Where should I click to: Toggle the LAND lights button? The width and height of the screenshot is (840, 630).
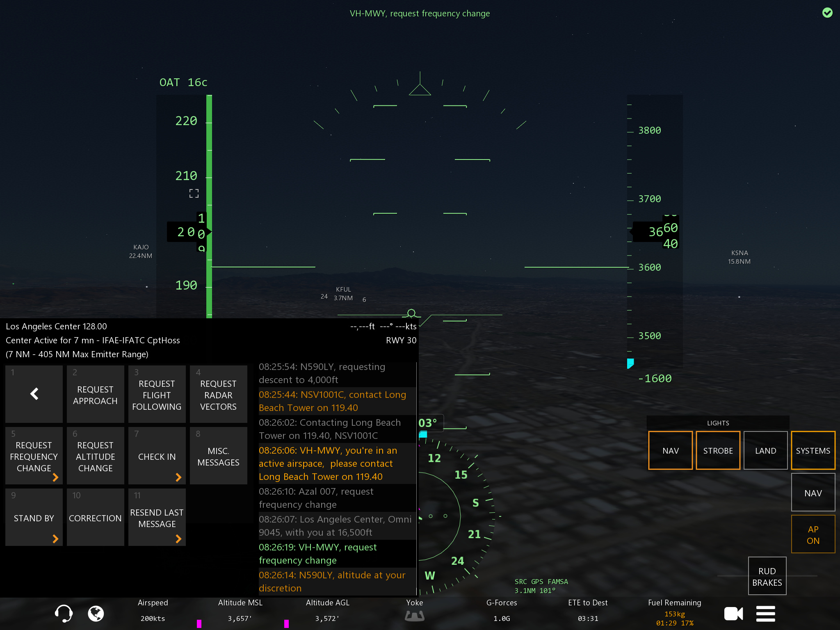[x=765, y=450]
